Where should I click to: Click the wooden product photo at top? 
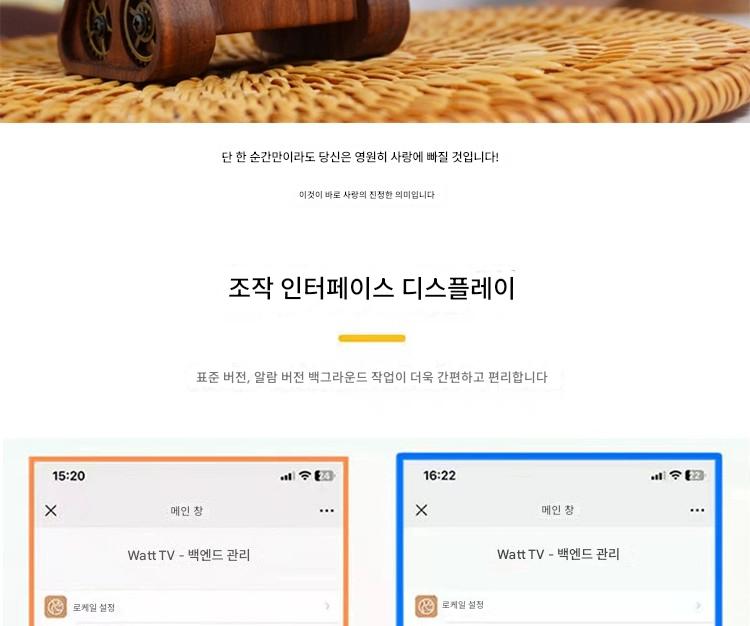[375, 61]
